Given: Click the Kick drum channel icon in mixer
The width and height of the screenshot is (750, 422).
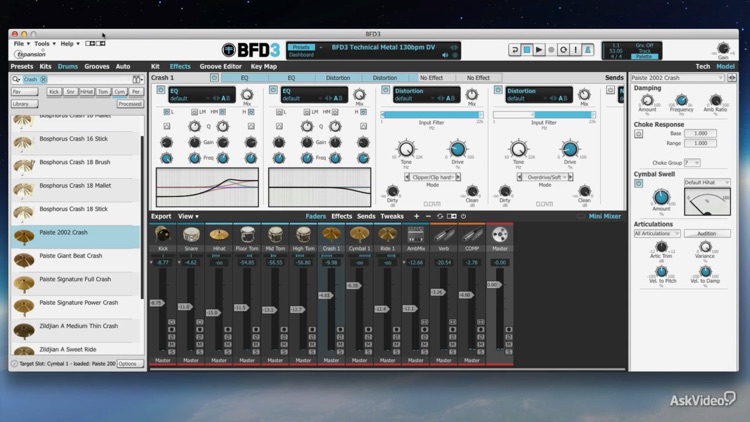Looking at the screenshot, I should tap(163, 235).
